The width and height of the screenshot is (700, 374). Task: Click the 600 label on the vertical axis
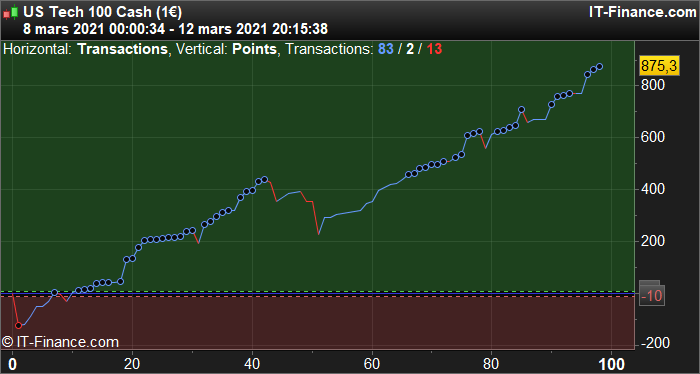653,137
